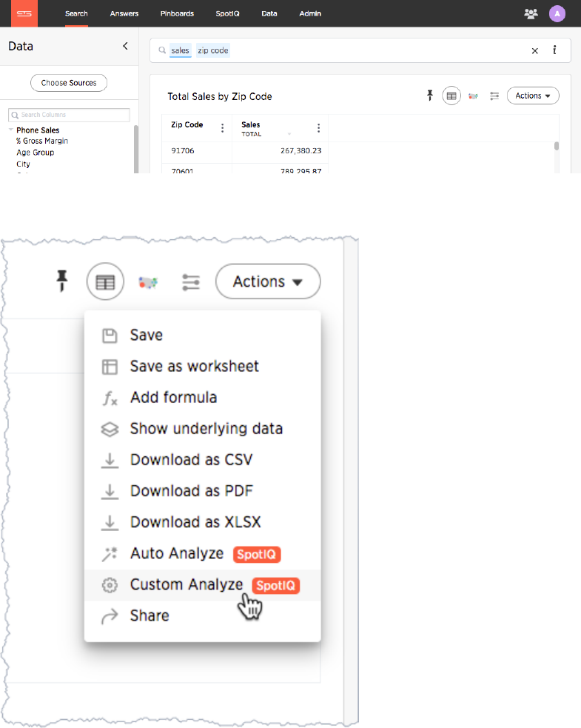Image resolution: width=581 pixels, height=728 pixels.
Task: Select the City column
Action: coord(23,164)
